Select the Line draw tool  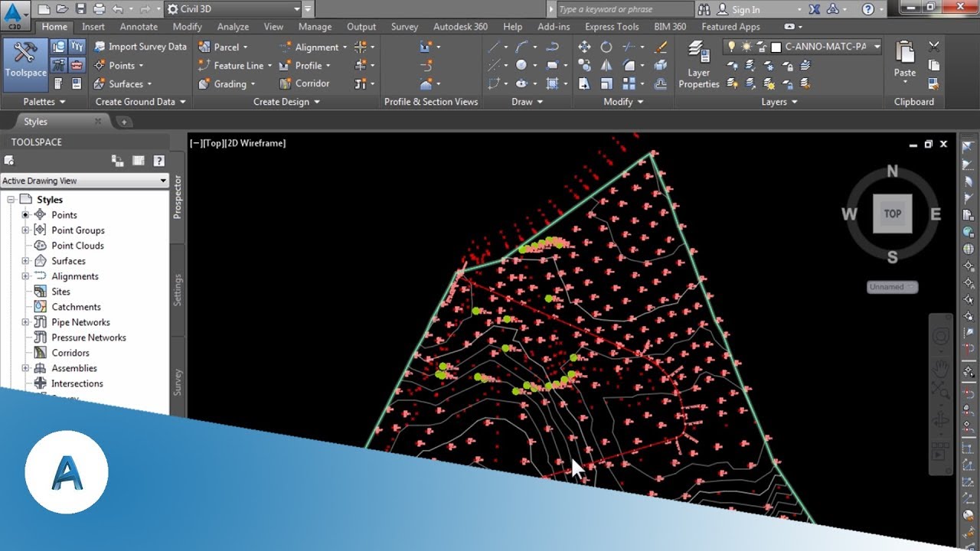(495, 47)
